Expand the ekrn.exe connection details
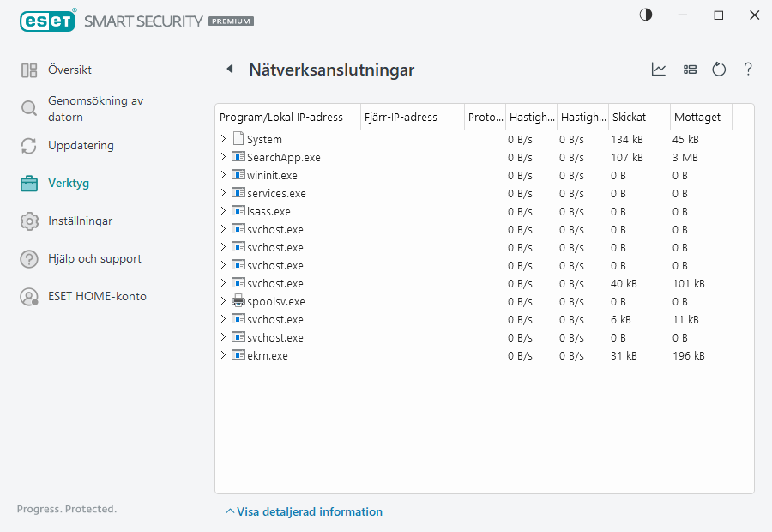Screen dimensions: 772x532 225,355
